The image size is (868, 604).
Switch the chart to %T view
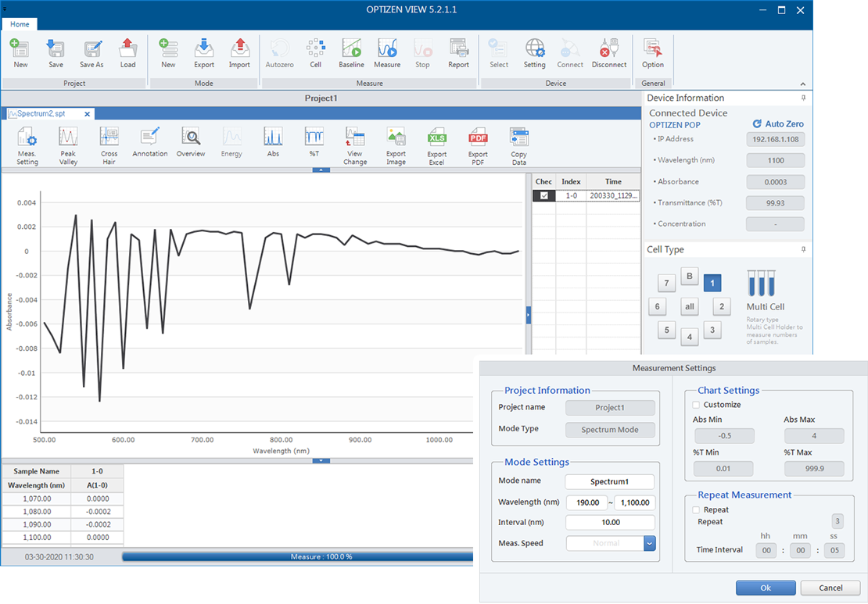(x=314, y=143)
